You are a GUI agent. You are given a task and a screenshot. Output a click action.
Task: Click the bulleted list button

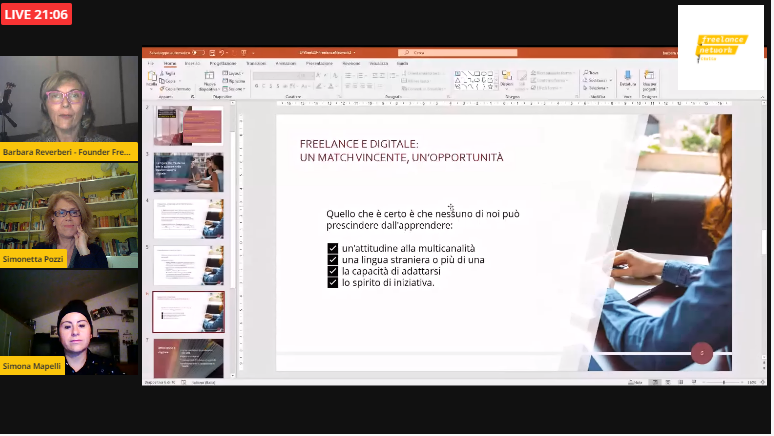[348, 76]
